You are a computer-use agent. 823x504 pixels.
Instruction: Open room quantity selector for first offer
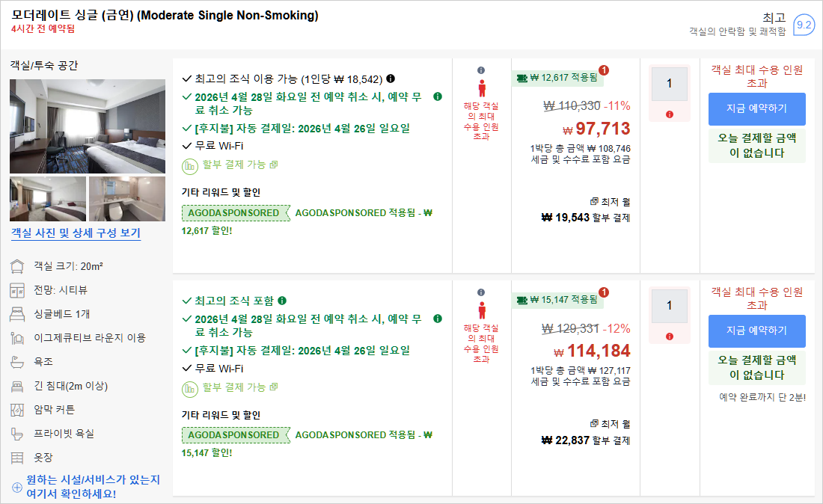coord(669,84)
